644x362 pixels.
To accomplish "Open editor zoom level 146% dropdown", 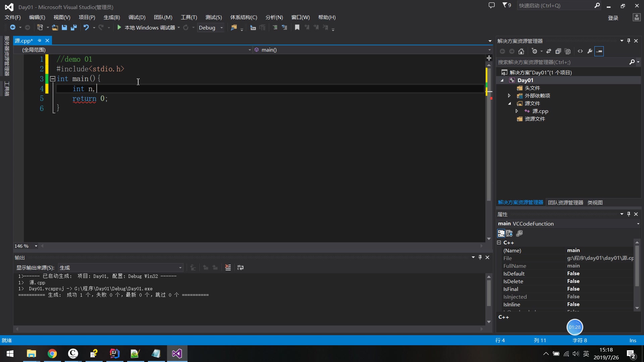I will (36, 246).
